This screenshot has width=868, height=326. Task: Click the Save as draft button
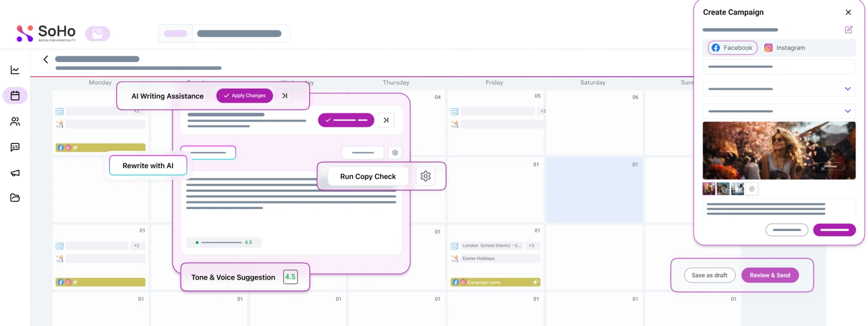[x=710, y=275]
